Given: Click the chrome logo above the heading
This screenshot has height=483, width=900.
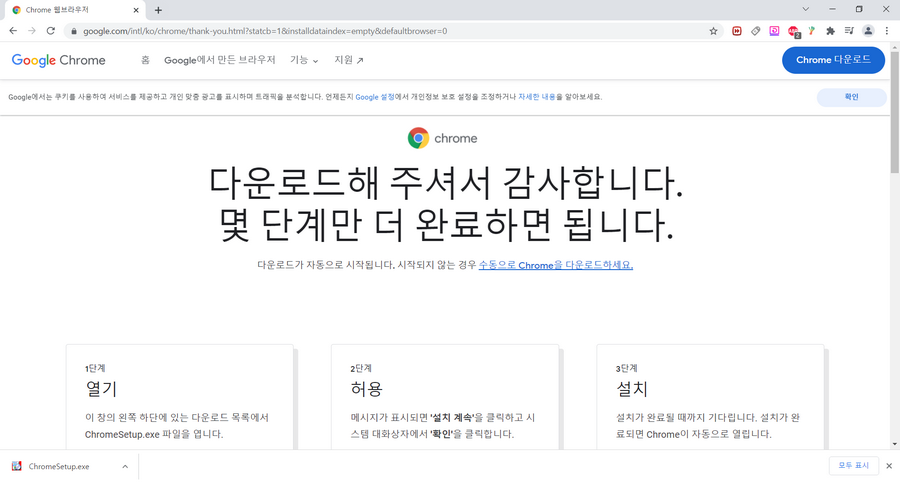Looking at the screenshot, I should (443, 138).
